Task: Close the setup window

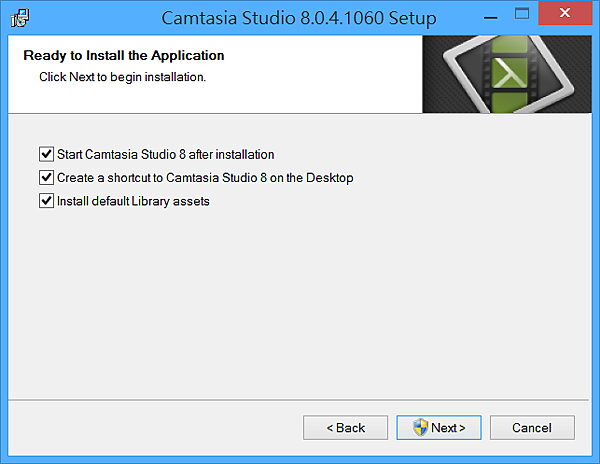Action: pyautogui.click(x=565, y=13)
